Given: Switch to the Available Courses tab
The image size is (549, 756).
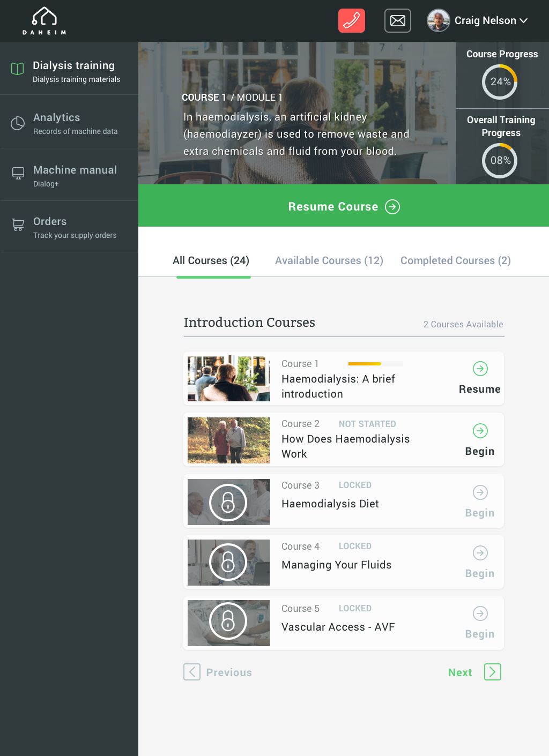Looking at the screenshot, I should [x=329, y=260].
